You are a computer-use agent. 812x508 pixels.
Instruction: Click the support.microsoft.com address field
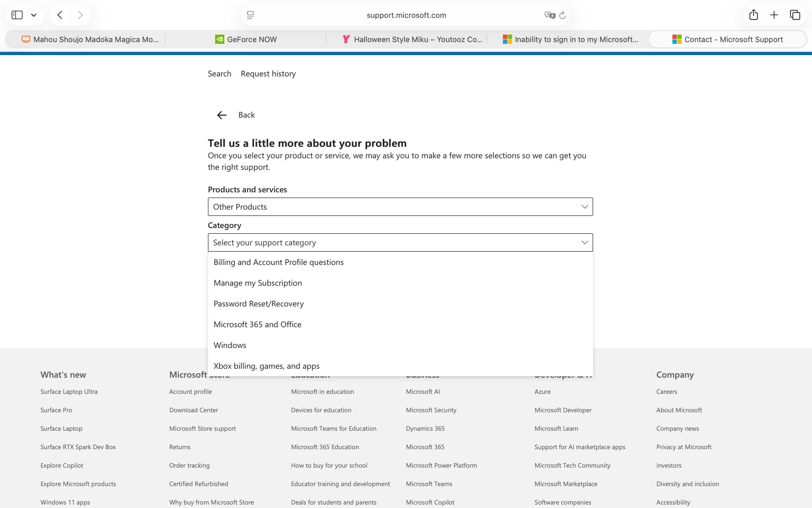pos(406,15)
